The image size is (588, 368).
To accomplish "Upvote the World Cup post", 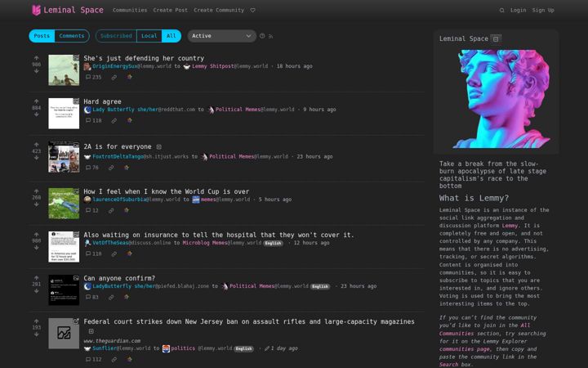I will pyautogui.click(x=37, y=191).
